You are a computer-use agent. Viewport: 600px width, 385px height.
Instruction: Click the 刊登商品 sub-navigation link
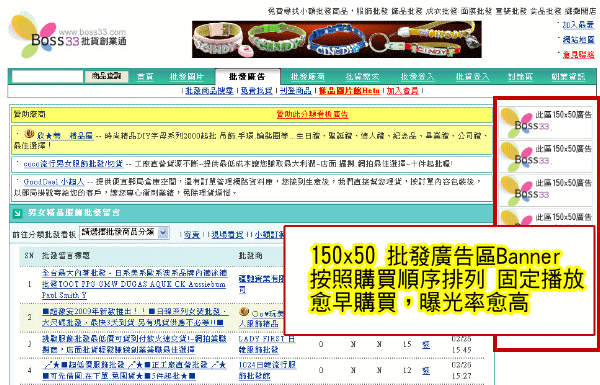click(295, 91)
